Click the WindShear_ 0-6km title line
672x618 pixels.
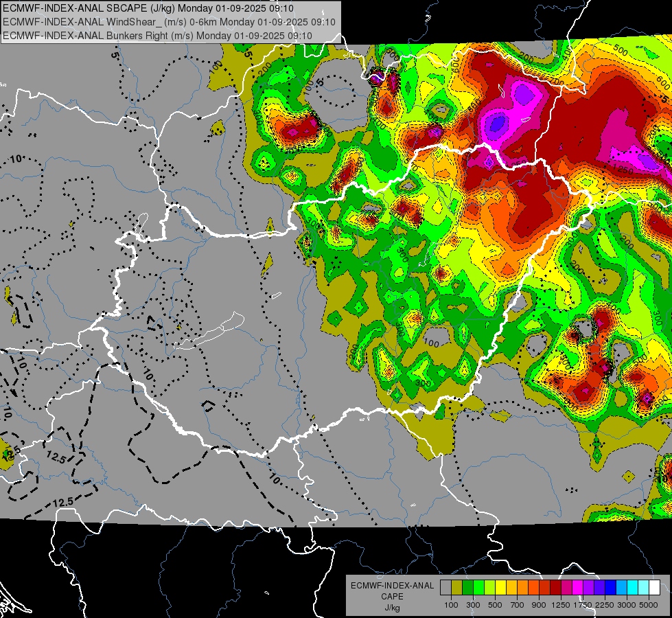coord(169,22)
